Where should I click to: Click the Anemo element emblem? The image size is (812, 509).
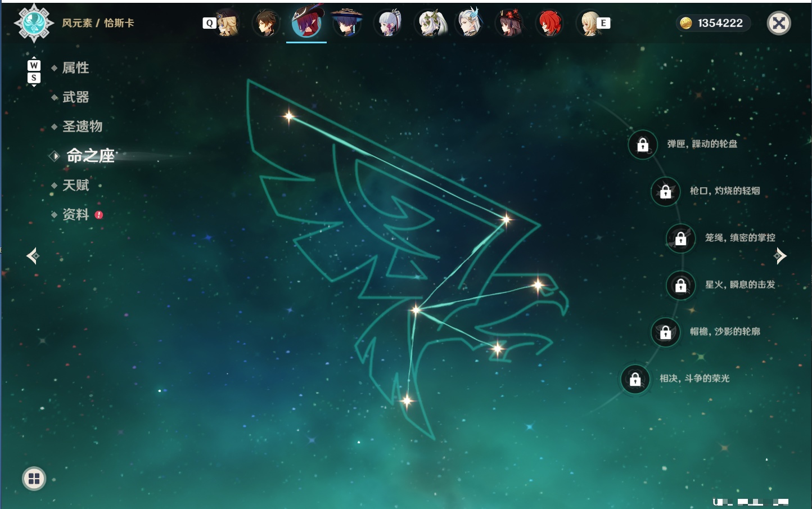coord(34,23)
